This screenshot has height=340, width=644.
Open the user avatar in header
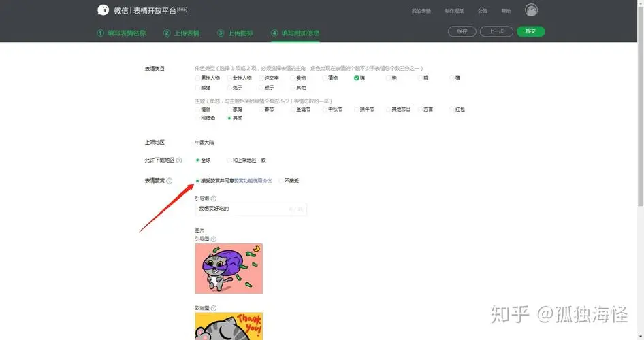point(531,10)
